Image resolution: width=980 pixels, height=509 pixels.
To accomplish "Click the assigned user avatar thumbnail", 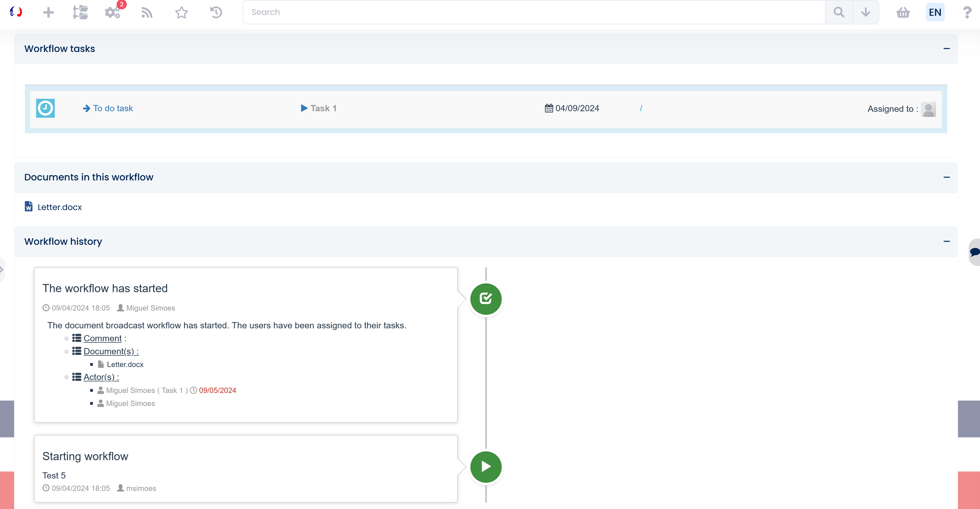I will tap(928, 109).
